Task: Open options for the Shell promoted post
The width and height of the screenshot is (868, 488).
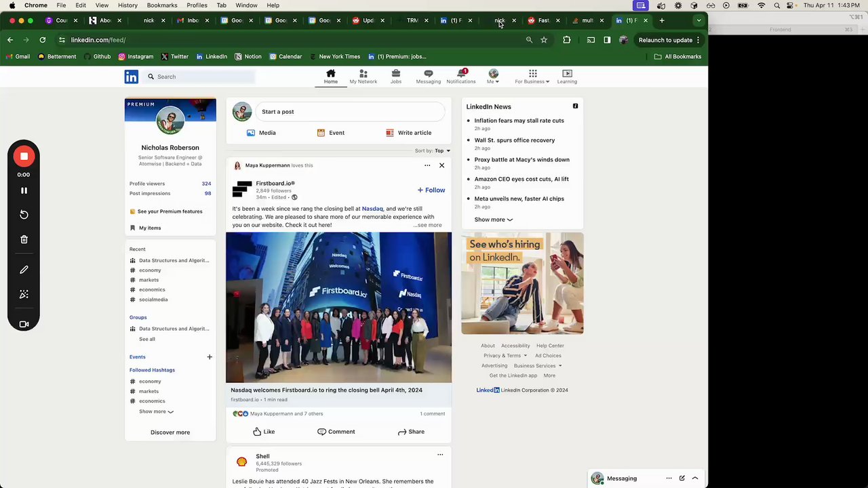Action: tap(440, 455)
